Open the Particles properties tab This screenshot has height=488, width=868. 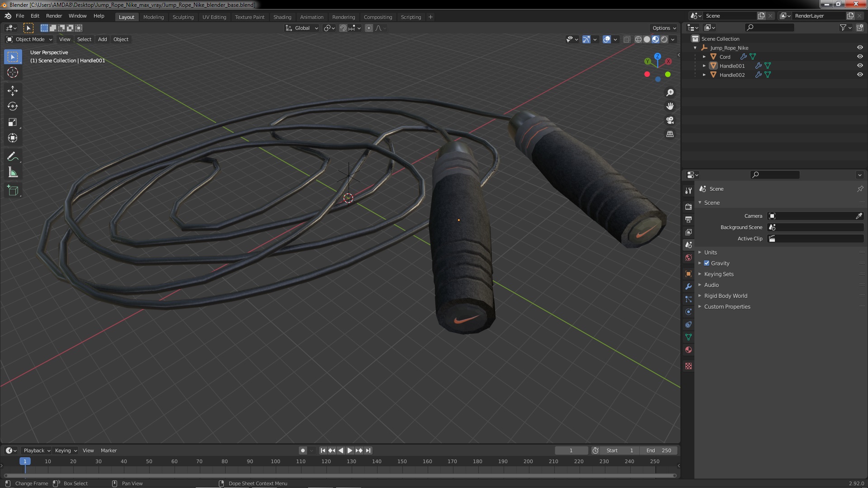(x=688, y=299)
